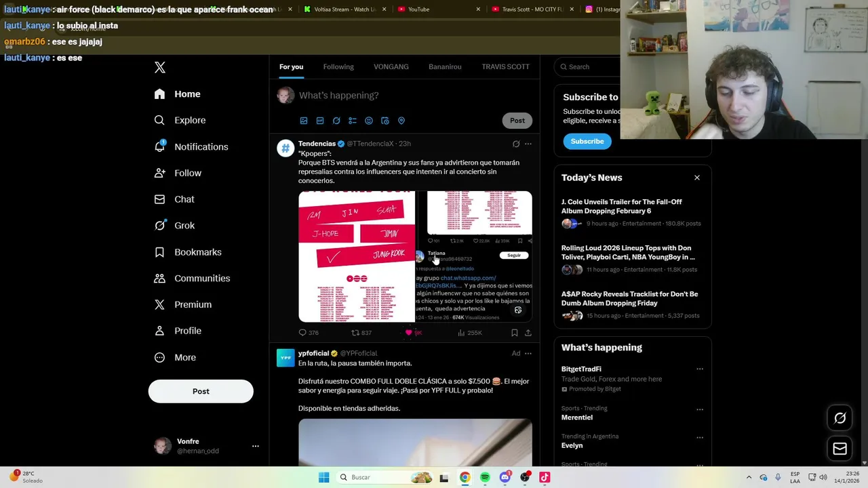Click the Tendencias account name
The image size is (868, 488).
317,144
